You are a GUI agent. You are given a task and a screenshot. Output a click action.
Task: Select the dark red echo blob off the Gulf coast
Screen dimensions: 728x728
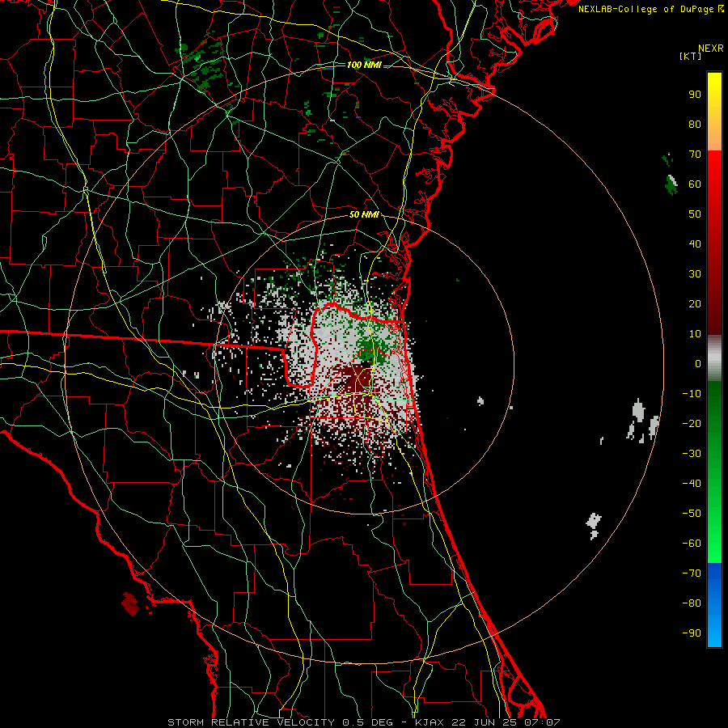click(130, 603)
